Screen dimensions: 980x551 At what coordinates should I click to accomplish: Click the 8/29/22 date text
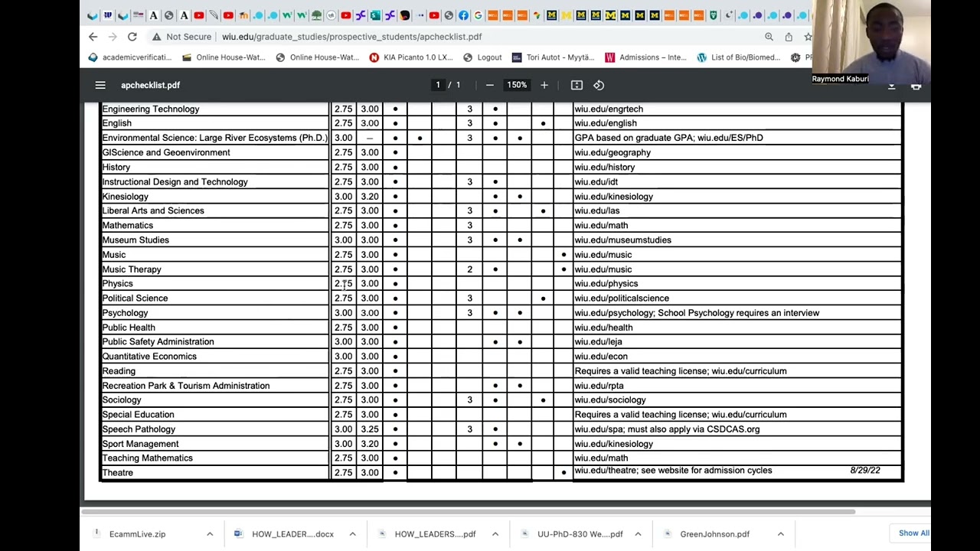click(x=865, y=471)
